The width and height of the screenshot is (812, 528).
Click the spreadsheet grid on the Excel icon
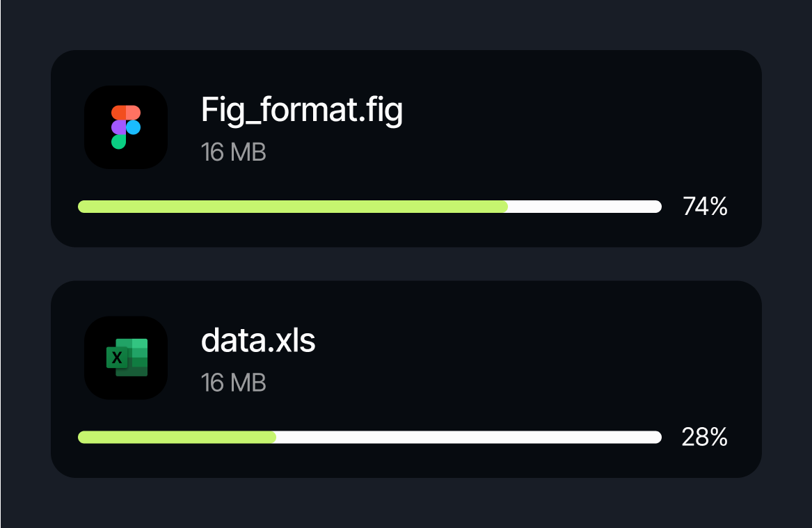pyautogui.click(x=139, y=357)
